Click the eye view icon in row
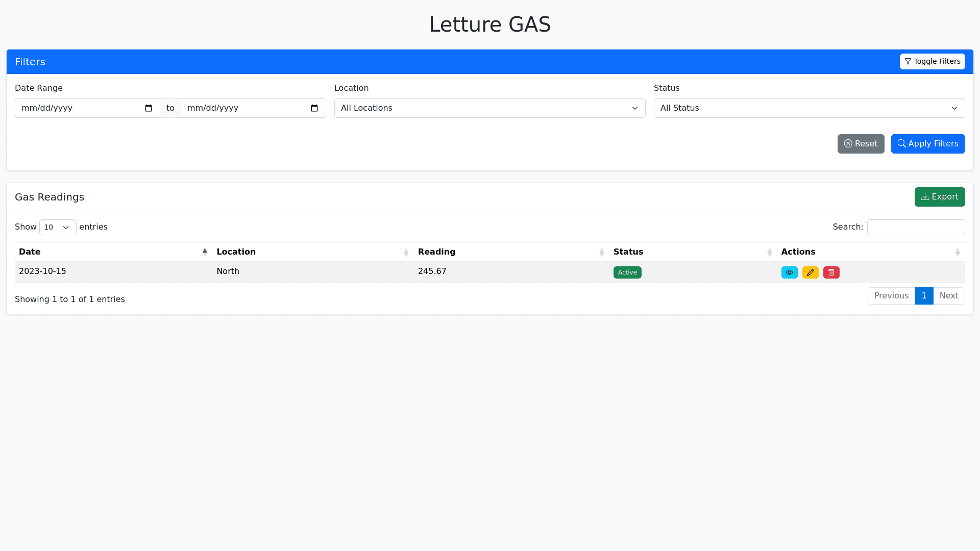Image resolution: width=980 pixels, height=551 pixels. [x=789, y=272]
